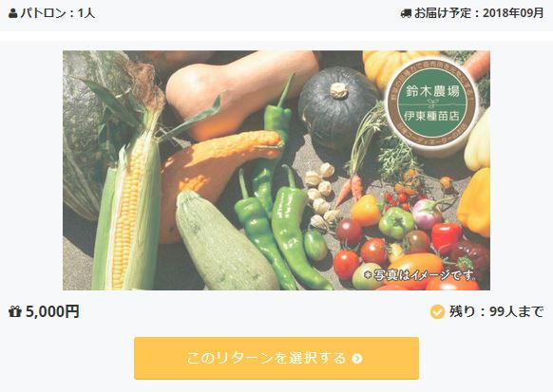Select this return with the orange button
This screenshot has height=392, width=553.
click(276, 358)
